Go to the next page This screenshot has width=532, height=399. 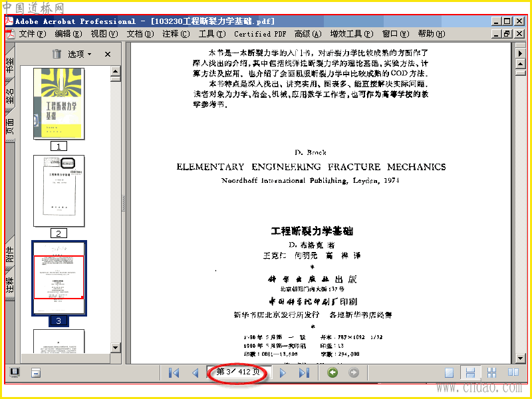point(282,373)
